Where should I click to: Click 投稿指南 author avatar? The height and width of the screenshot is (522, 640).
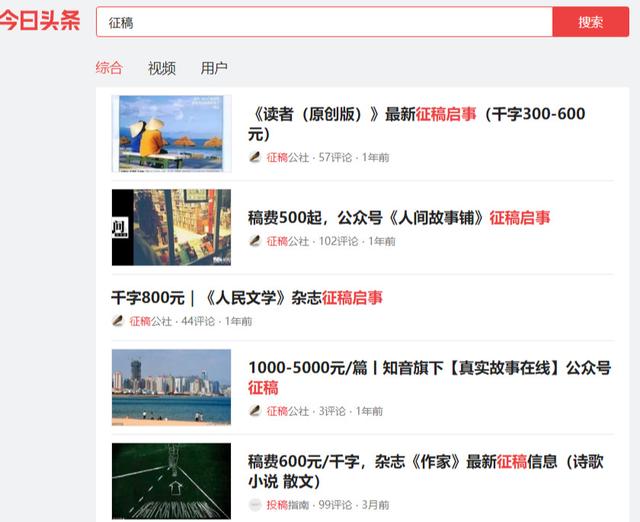(255, 505)
